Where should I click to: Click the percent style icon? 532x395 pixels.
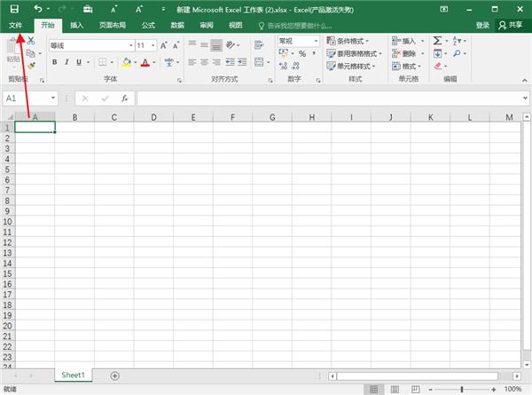pos(301,54)
